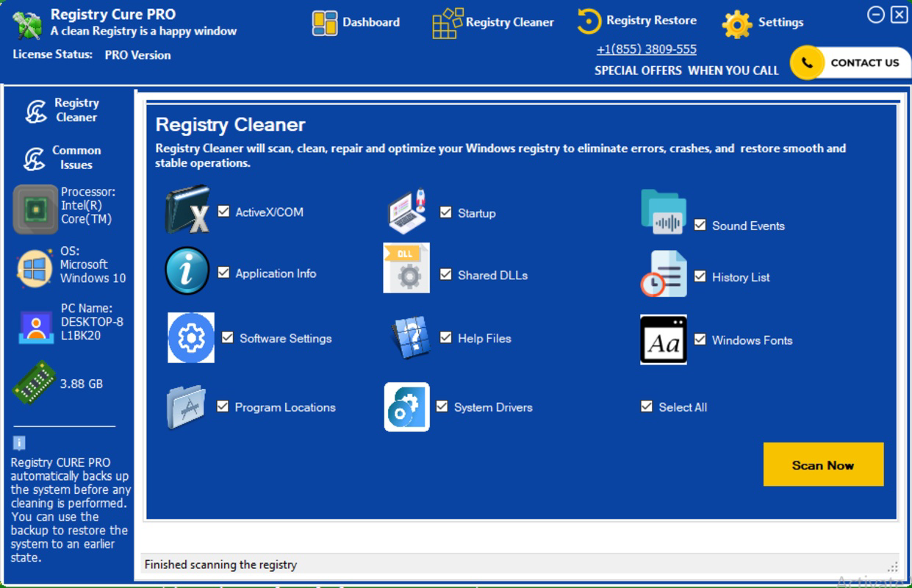Disable the Shared DLLs checkbox

pos(445,275)
